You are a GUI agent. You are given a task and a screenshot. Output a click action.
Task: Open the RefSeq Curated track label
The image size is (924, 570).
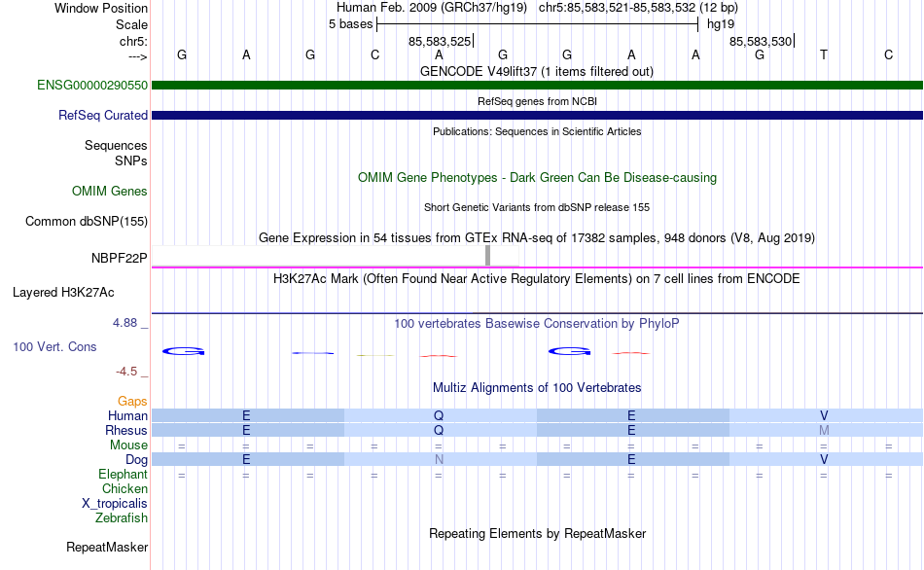click(102, 115)
